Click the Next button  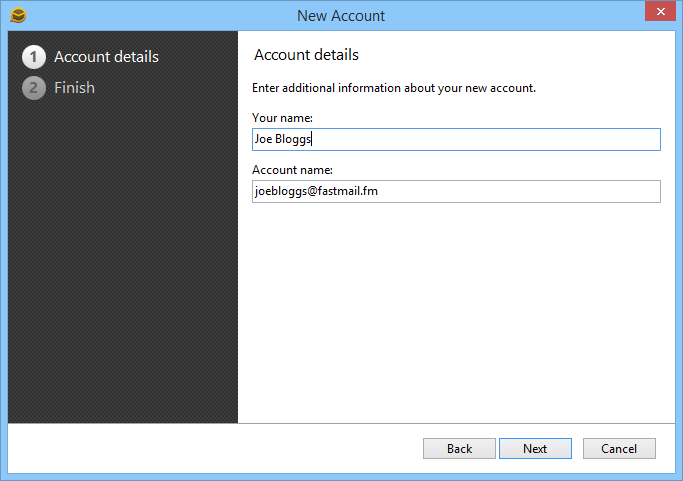[535, 448]
